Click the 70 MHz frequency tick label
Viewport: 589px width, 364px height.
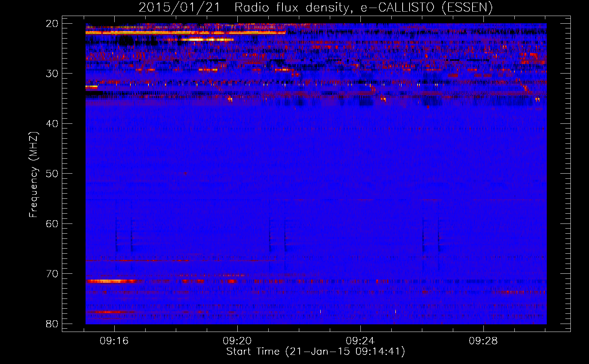(x=52, y=274)
